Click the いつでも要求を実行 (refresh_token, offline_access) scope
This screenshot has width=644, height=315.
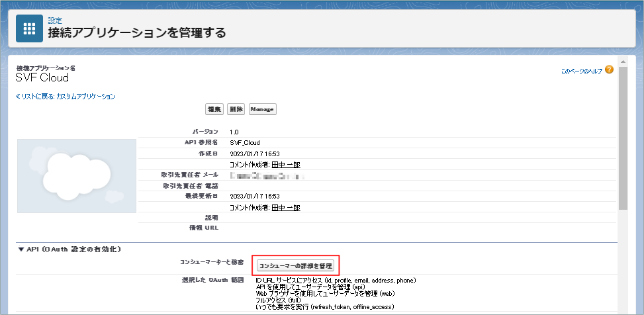[x=325, y=307]
